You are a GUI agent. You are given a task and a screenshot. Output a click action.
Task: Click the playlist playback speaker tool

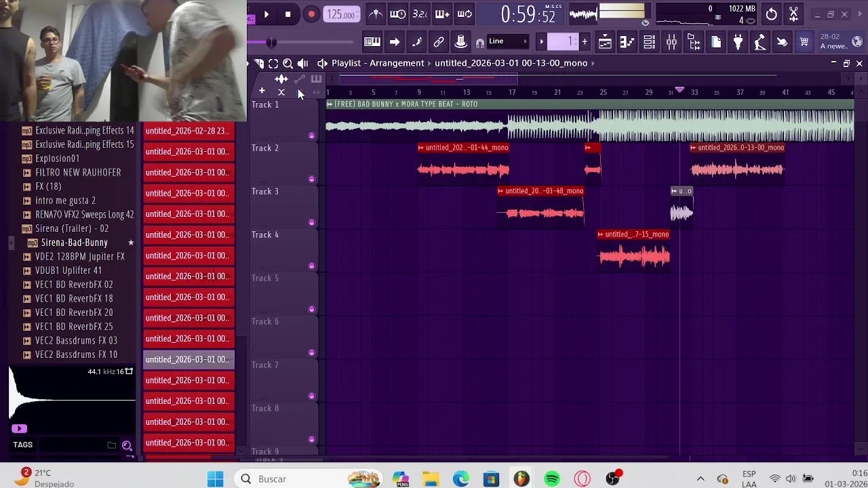click(x=302, y=63)
